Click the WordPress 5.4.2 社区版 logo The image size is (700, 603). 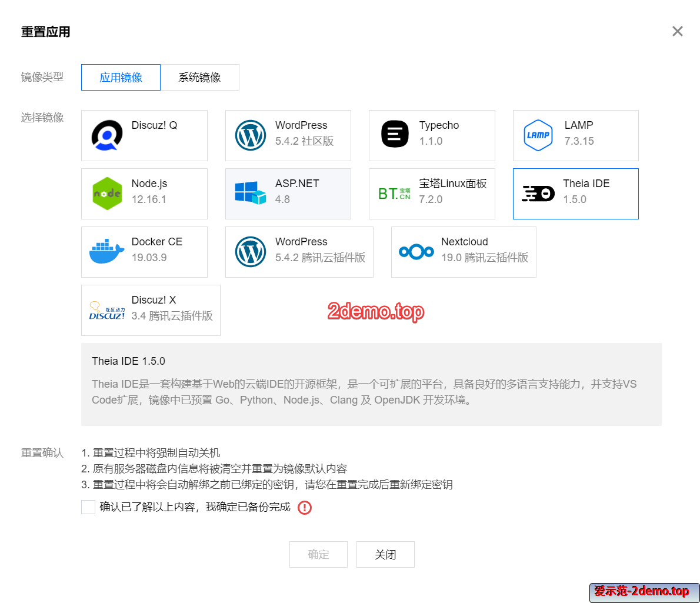point(251,135)
